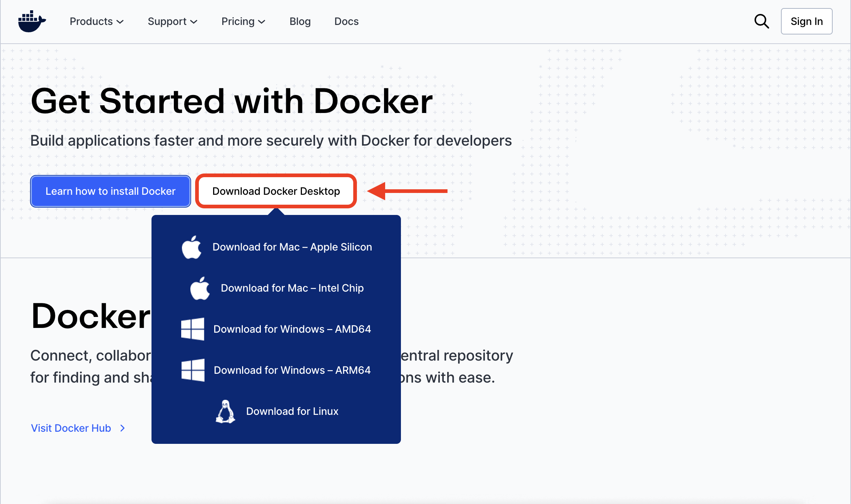Click the arrow next to Visit Docker Hub
The width and height of the screenshot is (851, 504).
pyautogui.click(x=123, y=428)
